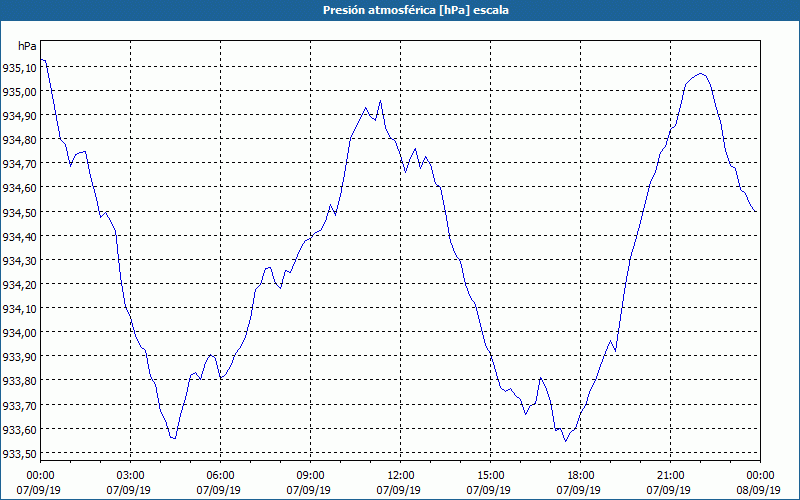Select the 935,10 axis value
The image size is (800, 500).
coord(19,68)
